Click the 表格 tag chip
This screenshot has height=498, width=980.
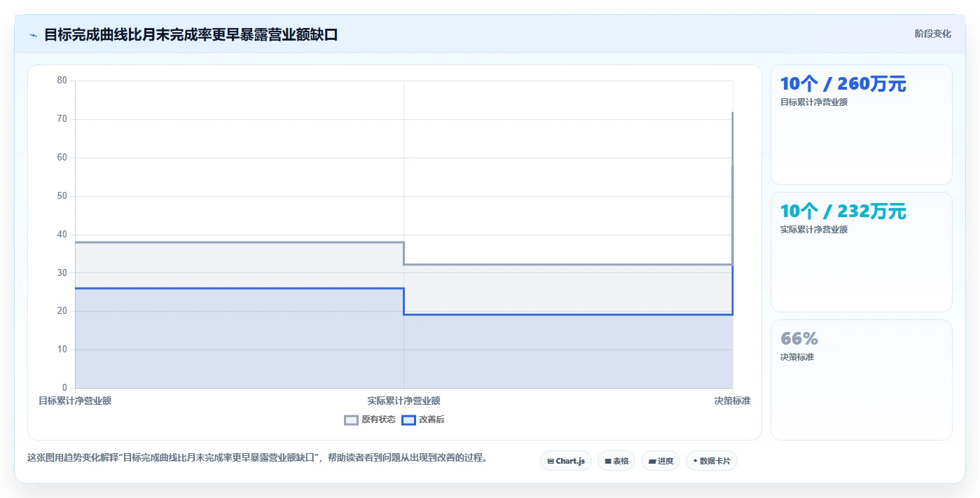[616, 461]
